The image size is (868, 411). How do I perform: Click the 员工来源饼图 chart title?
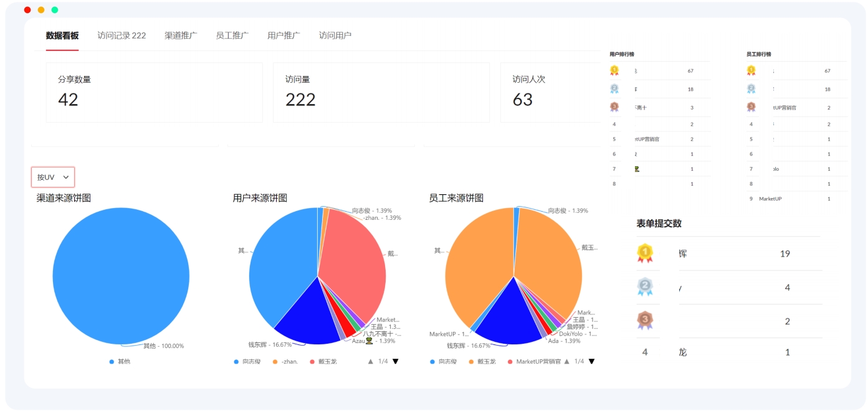[x=456, y=198]
